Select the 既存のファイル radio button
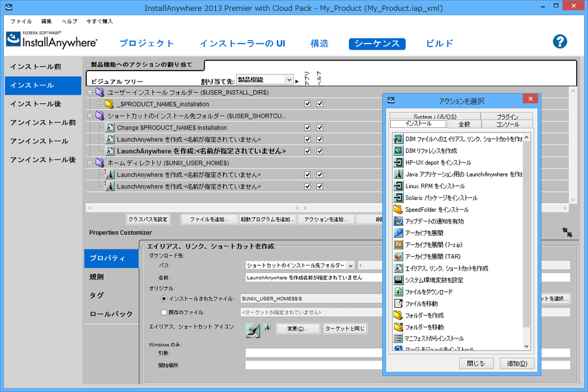The image size is (588, 392). (x=163, y=312)
